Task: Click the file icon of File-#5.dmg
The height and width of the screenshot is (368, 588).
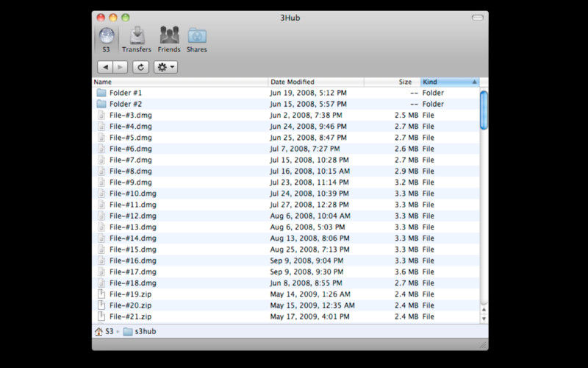Action: pos(101,138)
